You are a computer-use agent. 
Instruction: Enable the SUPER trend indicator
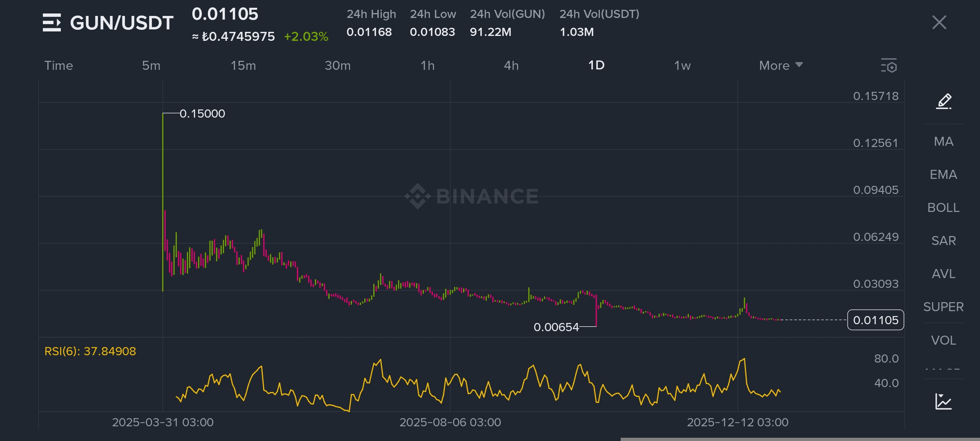click(943, 307)
